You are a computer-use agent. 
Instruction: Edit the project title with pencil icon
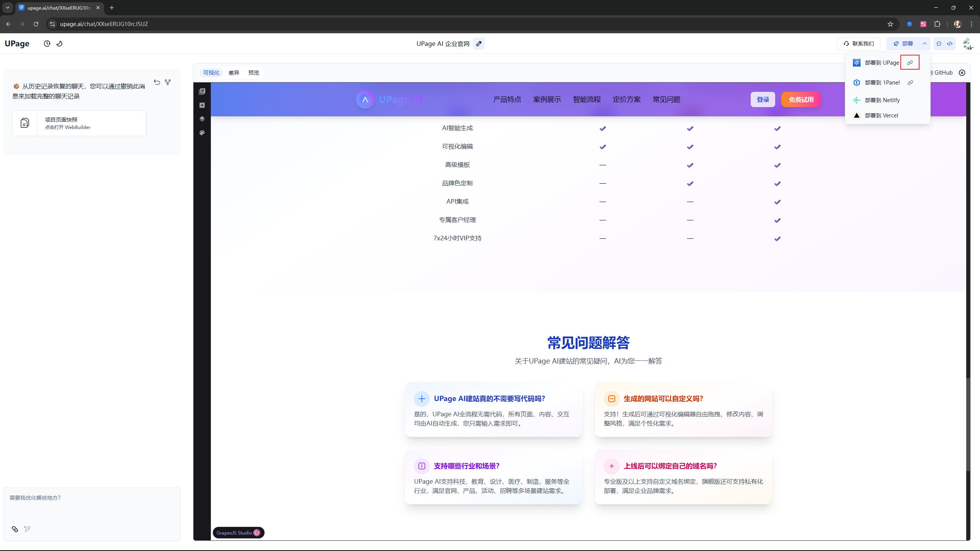479,44
